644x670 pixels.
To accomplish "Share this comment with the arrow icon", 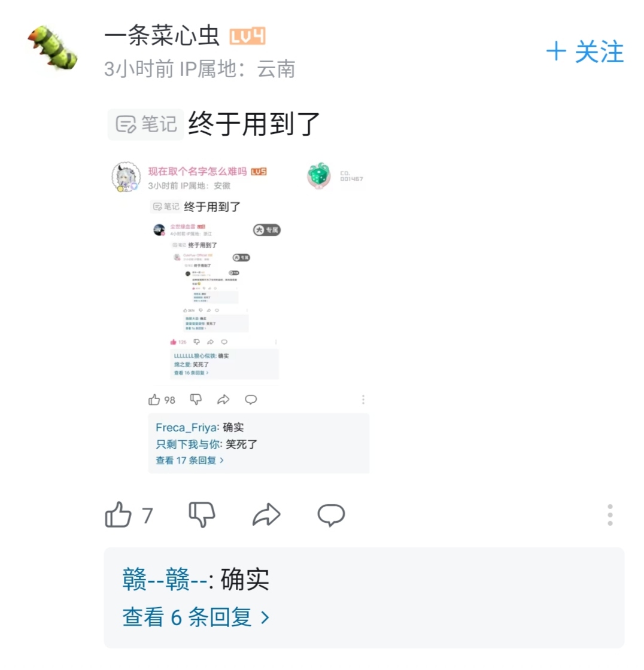I will pyautogui.click(x=266, y=514).
